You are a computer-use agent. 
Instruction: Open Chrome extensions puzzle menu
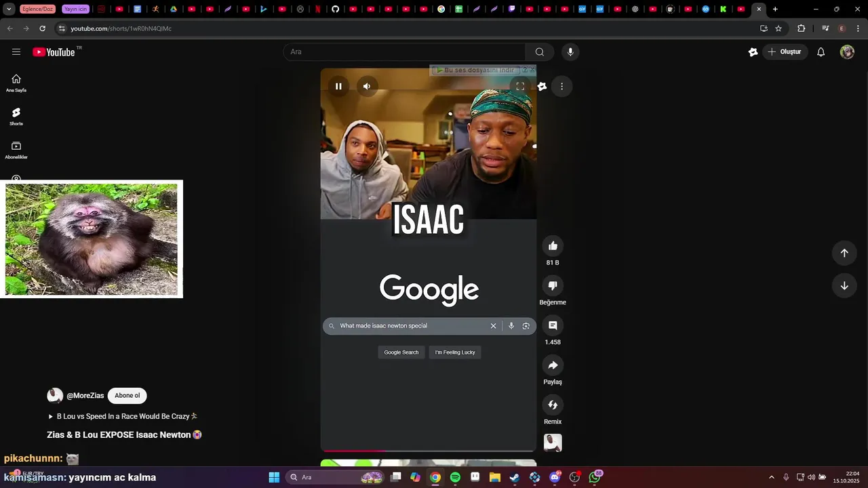click(x=801, y=28)
